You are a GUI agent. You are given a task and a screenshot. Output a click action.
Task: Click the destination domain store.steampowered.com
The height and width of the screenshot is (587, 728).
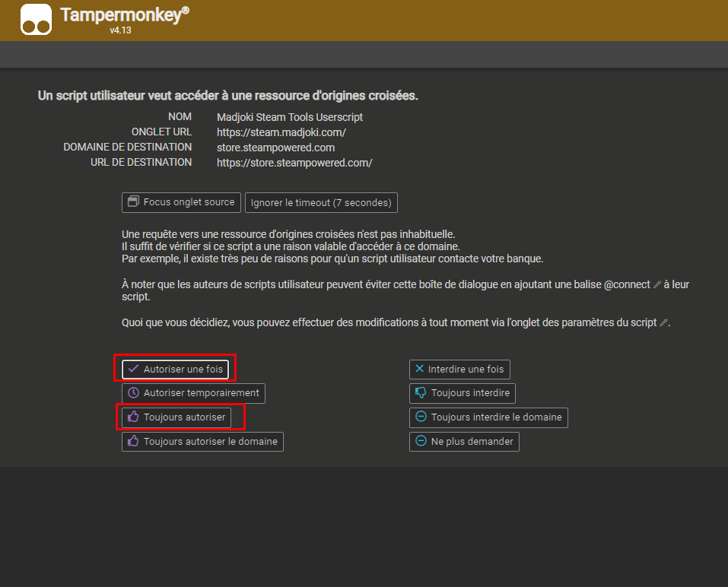275,148
